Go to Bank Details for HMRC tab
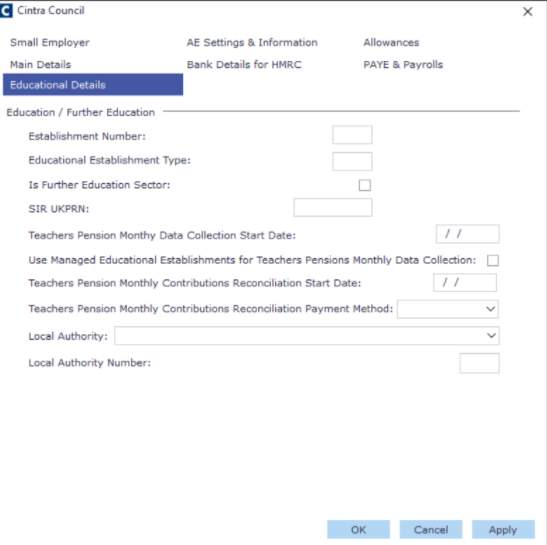Screen dimensions: 547x545 244,65
